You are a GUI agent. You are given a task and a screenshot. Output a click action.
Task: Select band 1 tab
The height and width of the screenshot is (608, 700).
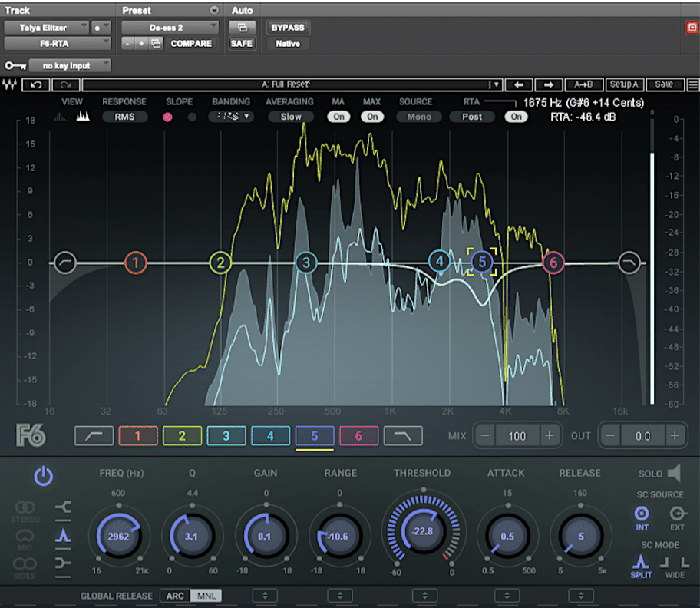(138, 436)
